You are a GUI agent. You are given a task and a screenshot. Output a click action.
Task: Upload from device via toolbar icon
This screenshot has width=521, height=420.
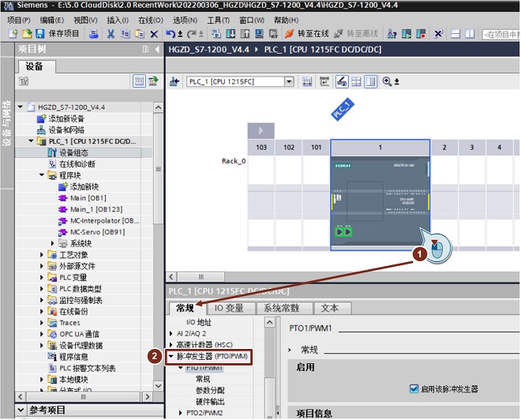245,34
